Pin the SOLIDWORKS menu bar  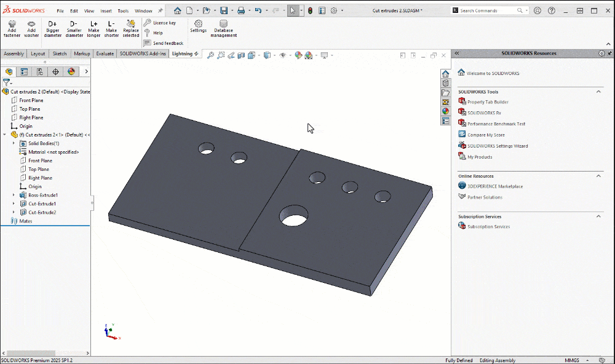click(x=161, y=10)
